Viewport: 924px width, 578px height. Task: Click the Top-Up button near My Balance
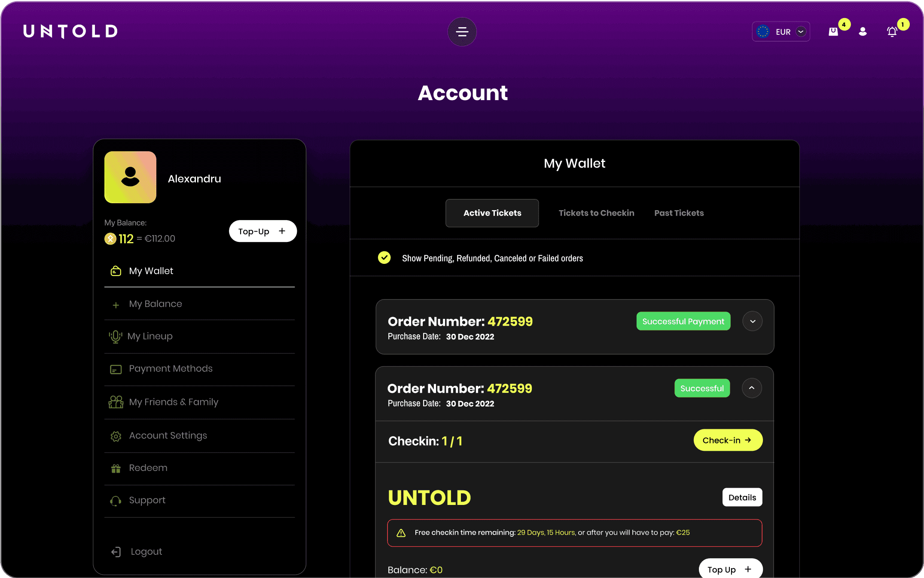point(262,231)
